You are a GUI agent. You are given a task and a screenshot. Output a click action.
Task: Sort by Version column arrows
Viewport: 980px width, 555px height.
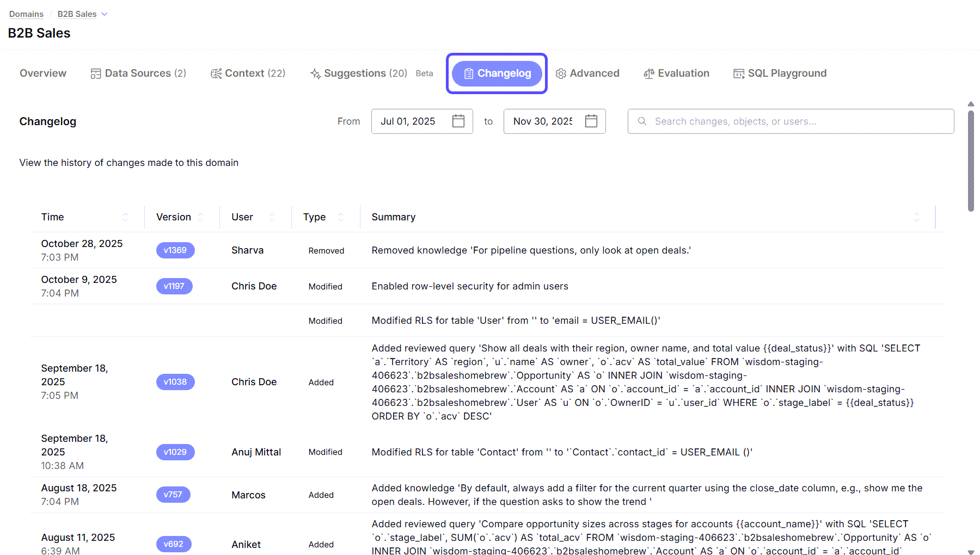click(x=201, y=217)
